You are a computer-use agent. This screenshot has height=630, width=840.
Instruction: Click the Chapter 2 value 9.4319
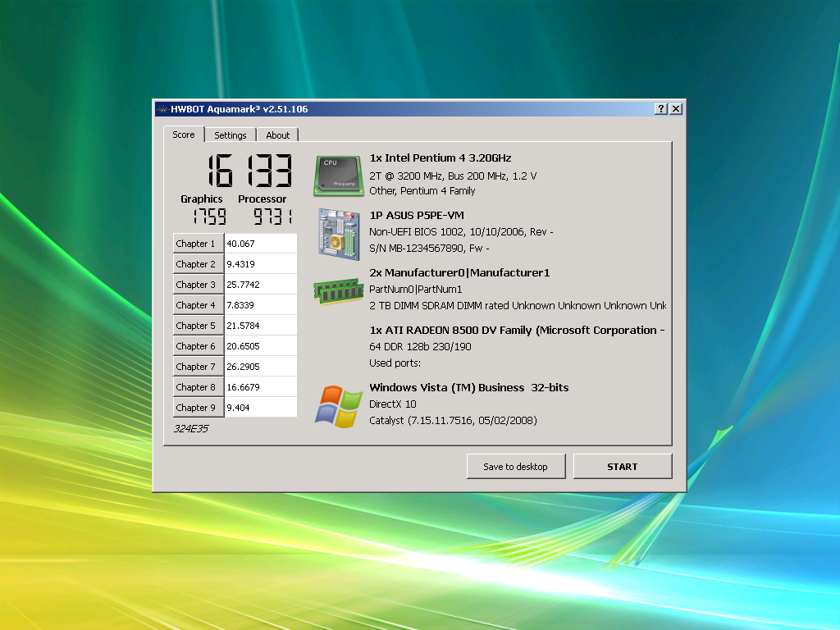pos(260,264)
